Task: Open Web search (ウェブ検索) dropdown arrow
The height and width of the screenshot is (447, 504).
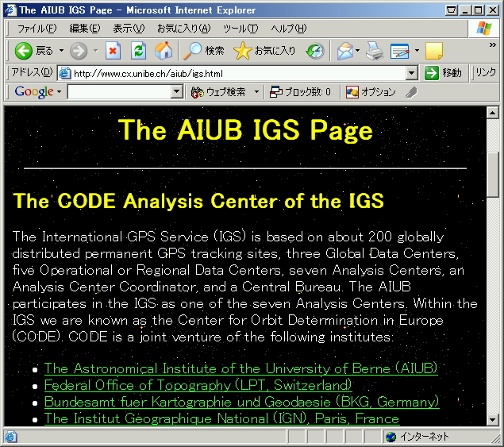Action: [256, 92]
